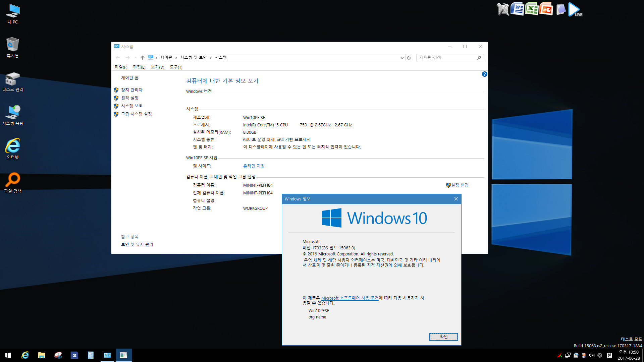Expand the chevron after 제어판 breadcrumb

176,58
